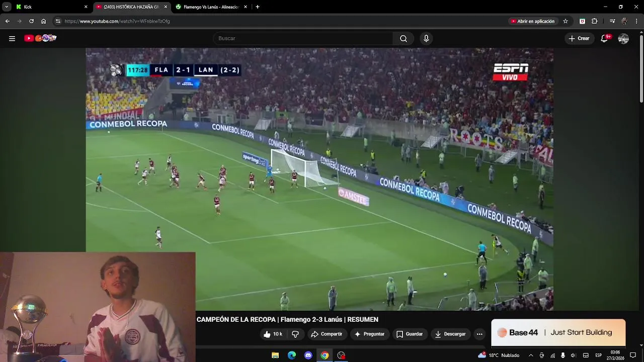Open the YouTube account avatar menu
This screenshot has height=362, width=644.
(623, 38)
